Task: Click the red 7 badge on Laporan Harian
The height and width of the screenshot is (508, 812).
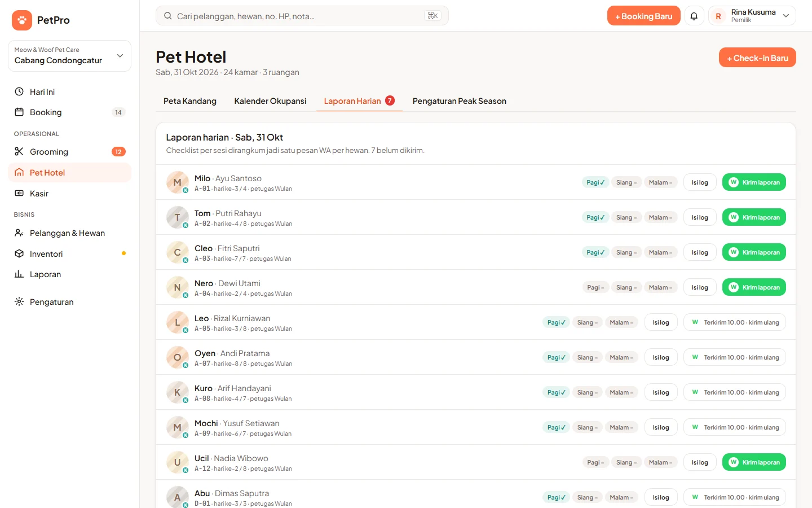Action: pyautogui.click(x=390, y=100)
